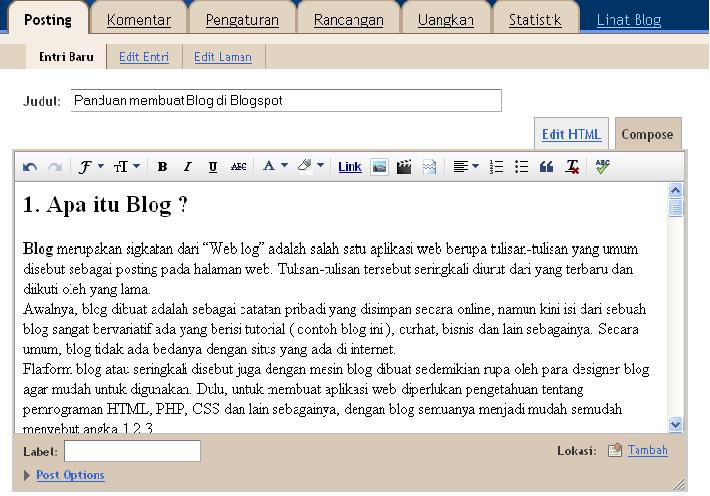Click the Tambah location link
This screenshot has width=710, height=496.
648,450
